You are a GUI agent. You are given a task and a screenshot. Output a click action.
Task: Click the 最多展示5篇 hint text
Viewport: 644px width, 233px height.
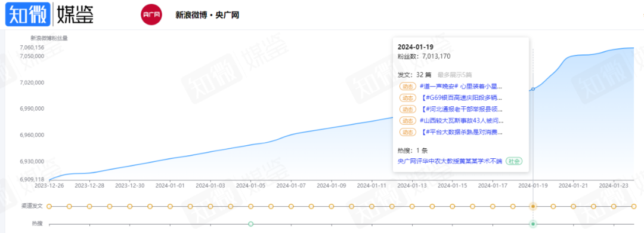[454, 75]
